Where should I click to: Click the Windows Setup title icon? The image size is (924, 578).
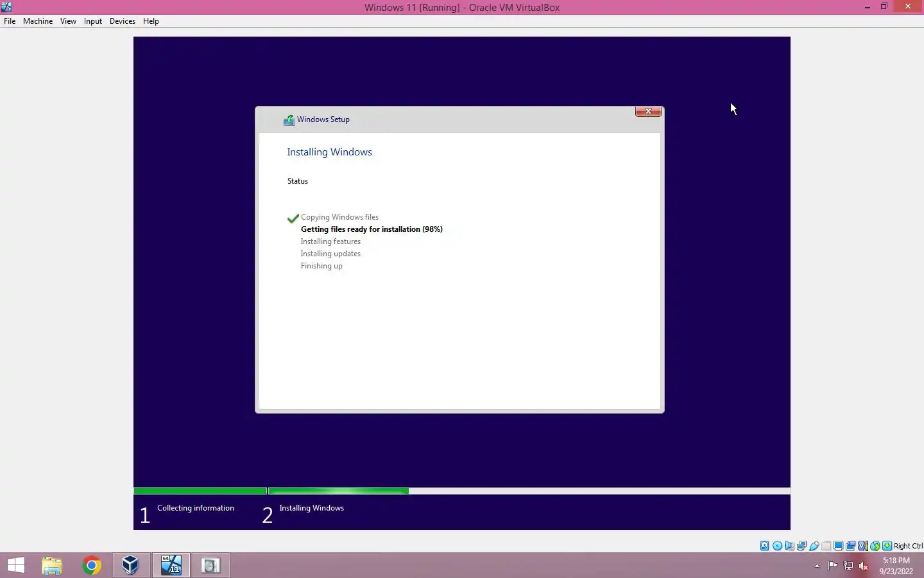[289, 119]
